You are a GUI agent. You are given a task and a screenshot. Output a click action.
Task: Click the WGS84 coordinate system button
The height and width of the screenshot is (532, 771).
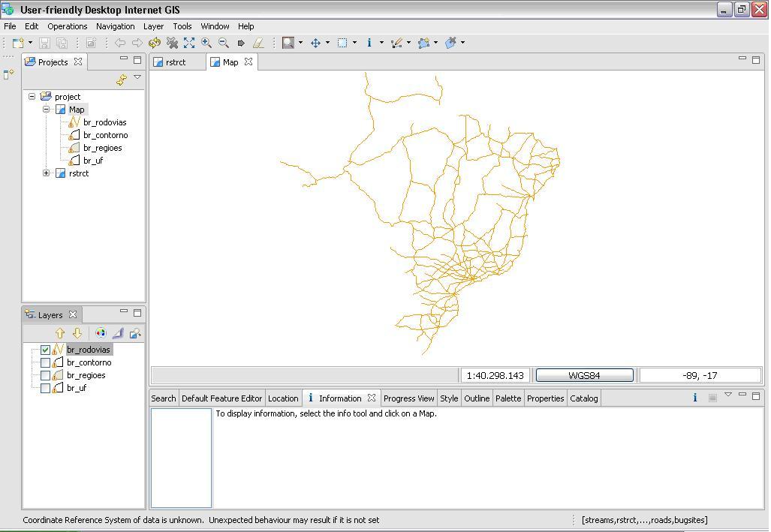pos(584,375)
